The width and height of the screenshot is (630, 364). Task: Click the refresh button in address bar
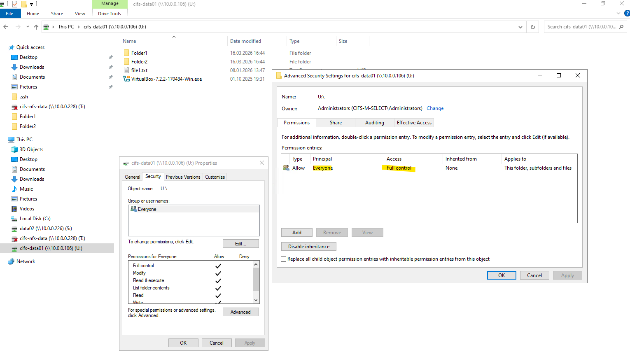click(x=532, y=27)
